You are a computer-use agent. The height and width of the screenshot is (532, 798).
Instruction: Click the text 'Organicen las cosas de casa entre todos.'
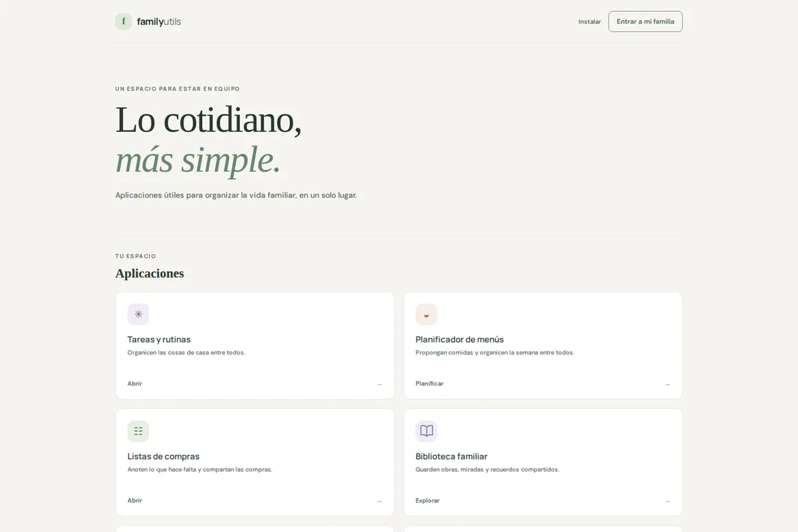186,352
